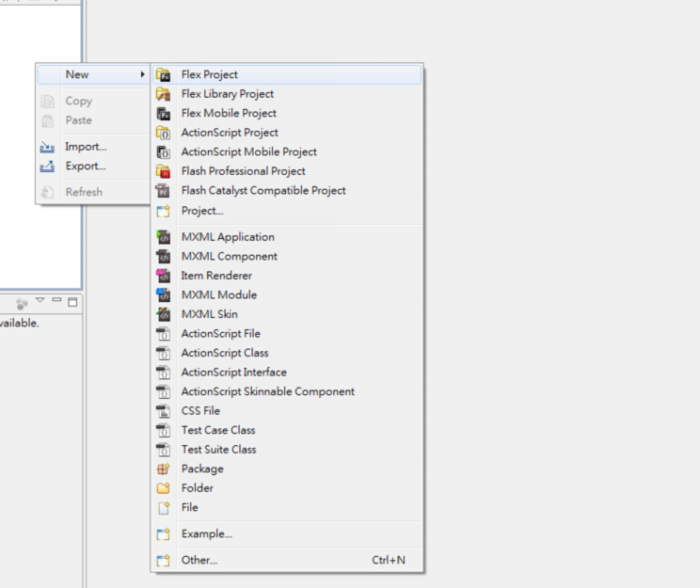Select ActionScript Skinnable Component

[x=287, y=391]
